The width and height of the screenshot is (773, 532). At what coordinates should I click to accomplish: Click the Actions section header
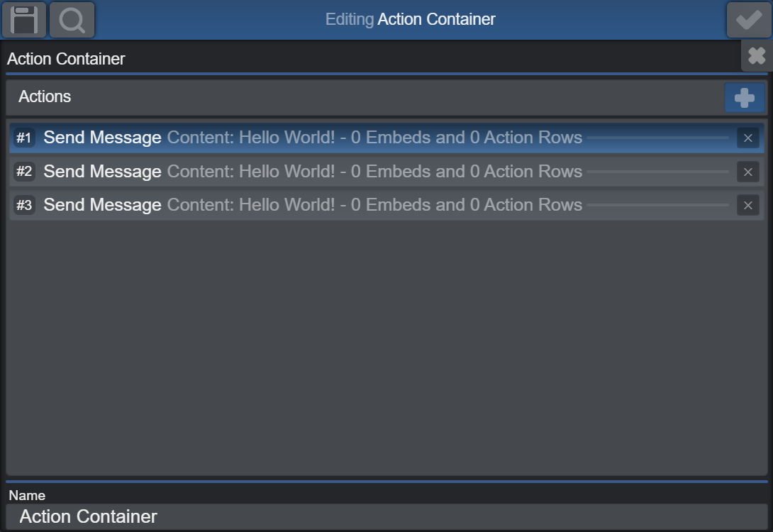tap(45, 96)
